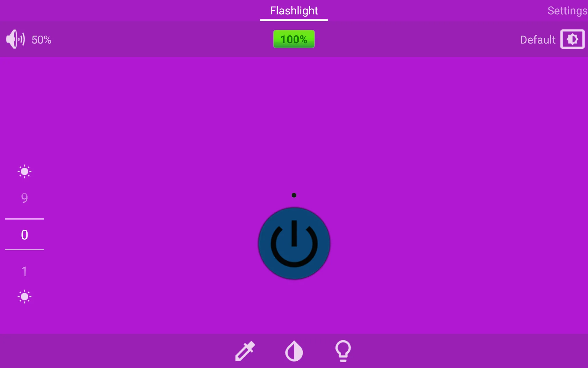Select the contrast/invert tool

[294, 350]
